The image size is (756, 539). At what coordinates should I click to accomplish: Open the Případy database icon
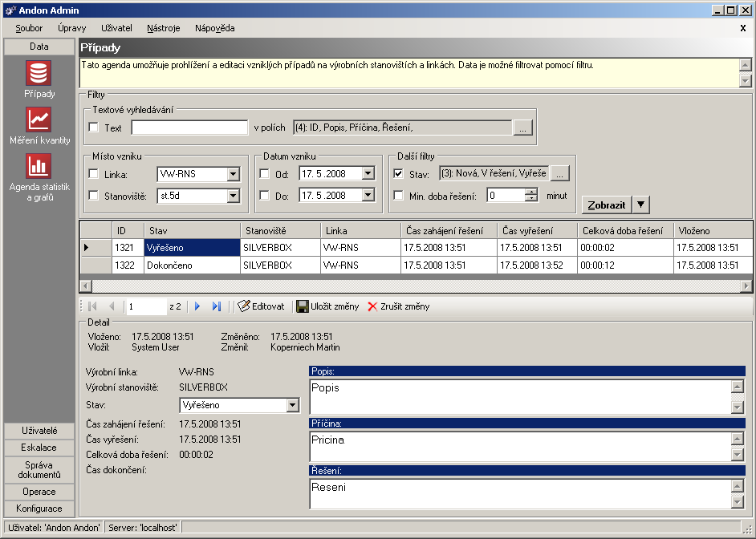click(39, 74)
